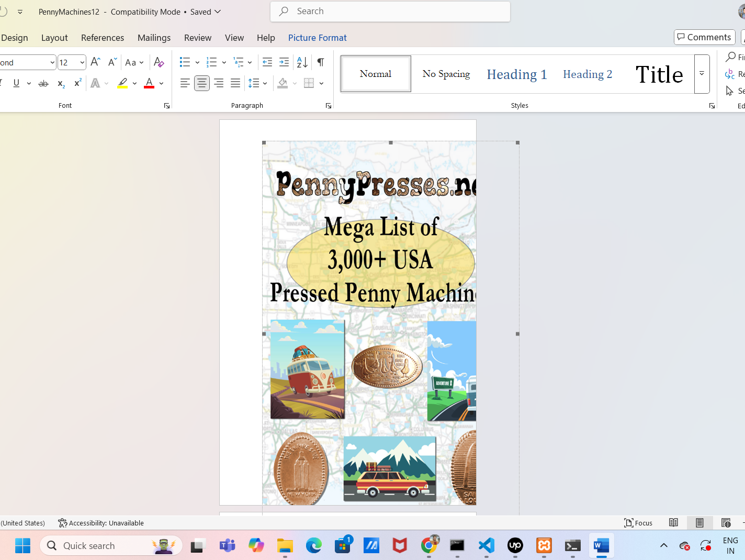
Task: Expand the underline style dropdown arrow
Action: pyautogui.click(x=29, y=83)
